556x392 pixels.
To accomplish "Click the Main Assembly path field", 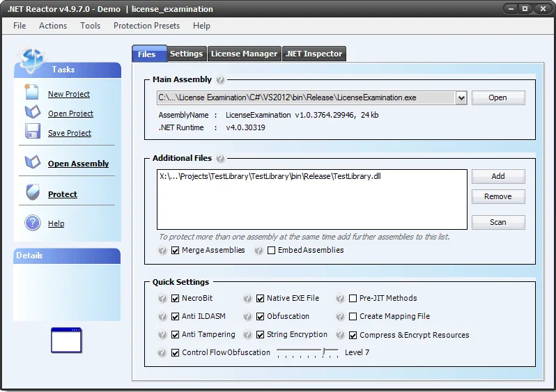I will point(307,97).
